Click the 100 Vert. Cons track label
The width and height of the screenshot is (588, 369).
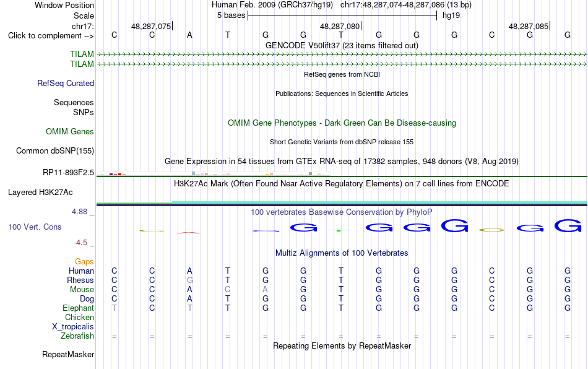35,227
